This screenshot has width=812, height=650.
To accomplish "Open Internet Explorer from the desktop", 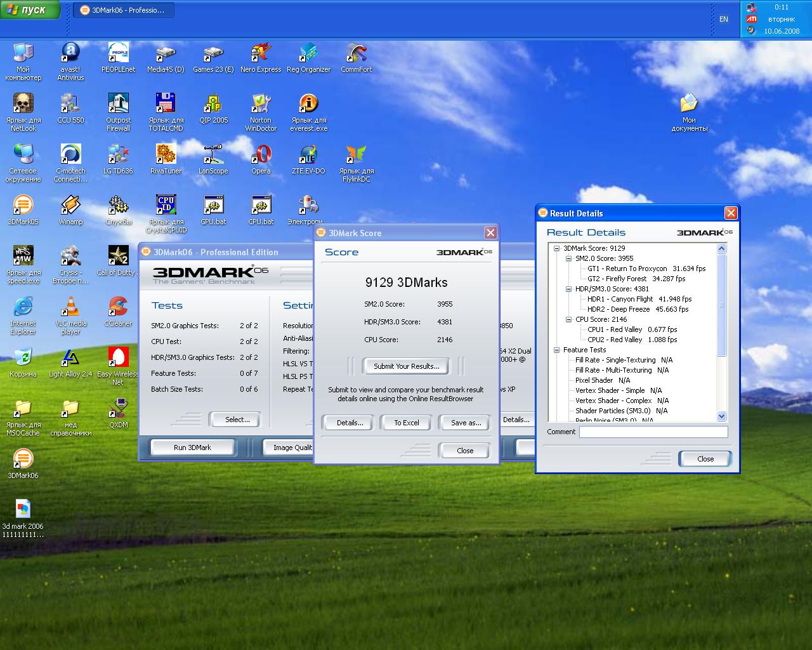I will tap(23, 315).
